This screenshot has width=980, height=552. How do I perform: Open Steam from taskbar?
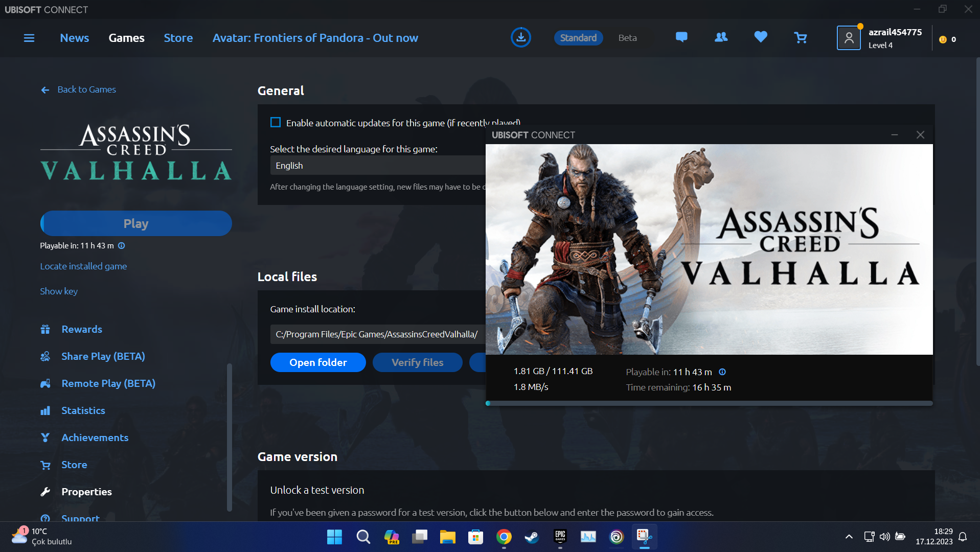pyautogui.click(x=532, y=537)
